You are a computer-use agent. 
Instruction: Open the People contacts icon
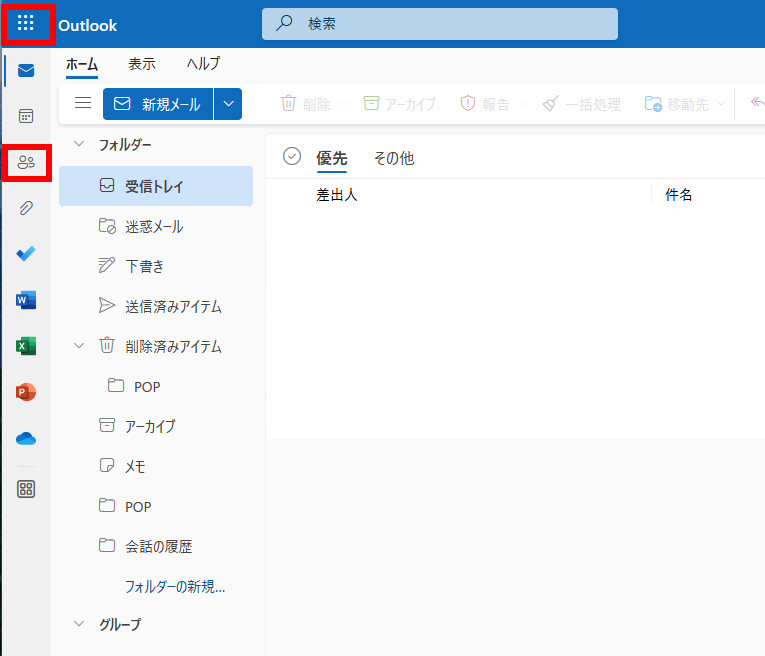point(26,162)
